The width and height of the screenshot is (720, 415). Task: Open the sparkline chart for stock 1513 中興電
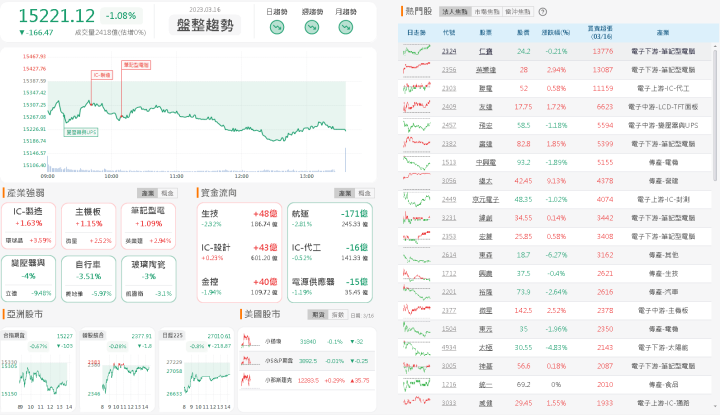(x=416, y=162)
